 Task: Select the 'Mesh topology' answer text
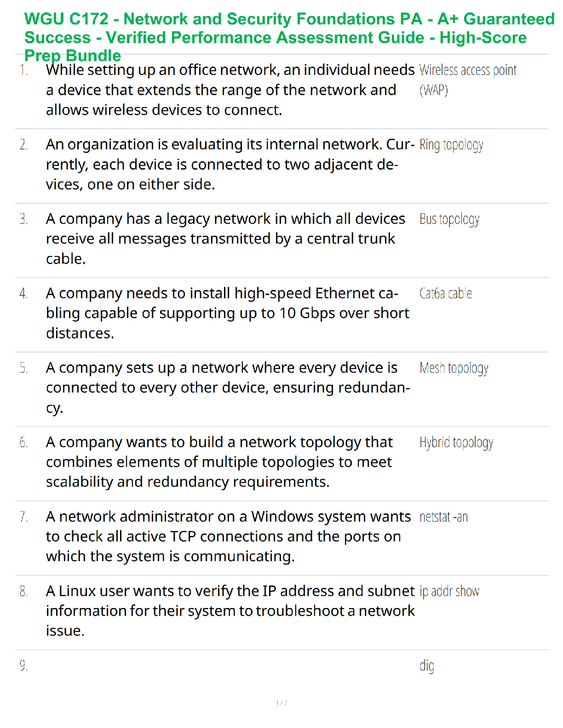pos(454,368)
